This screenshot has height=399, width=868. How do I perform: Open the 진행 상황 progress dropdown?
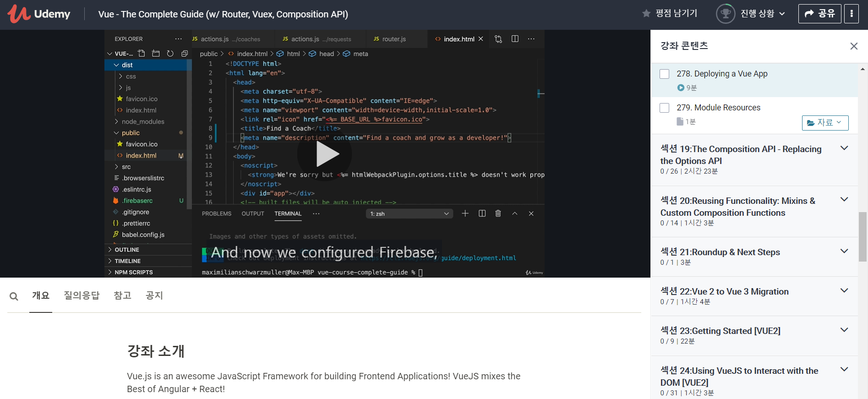(x=763, y=14)
